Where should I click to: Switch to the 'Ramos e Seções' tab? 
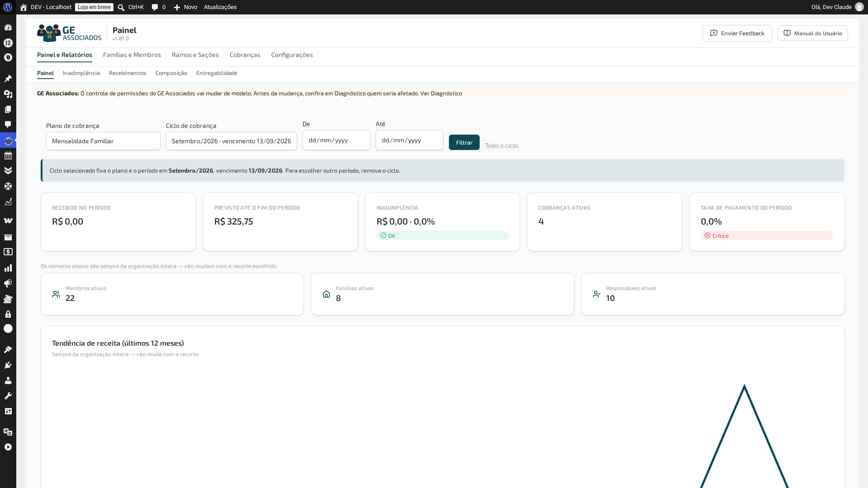[195, 55]
